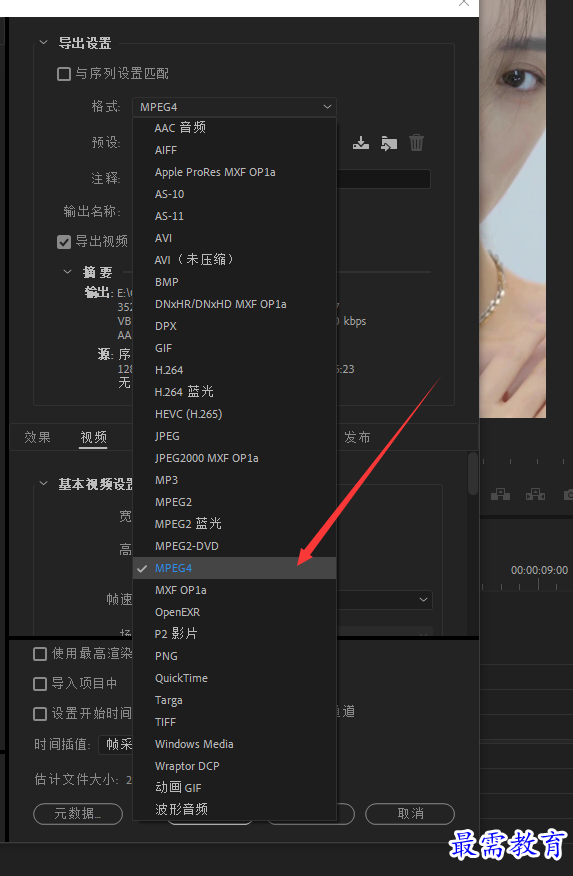Click the Cancel button
The image size is (573, 876).
coord(410,813)
